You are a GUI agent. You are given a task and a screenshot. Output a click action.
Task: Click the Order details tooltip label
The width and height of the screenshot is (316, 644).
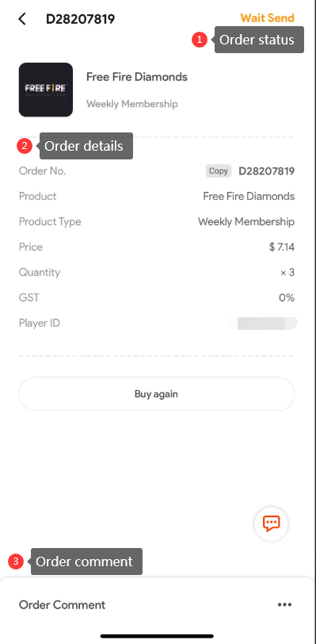coord(86,146)
